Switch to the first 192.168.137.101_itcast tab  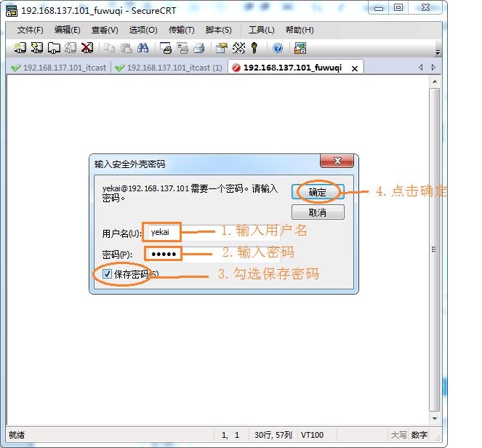(58, 68)
